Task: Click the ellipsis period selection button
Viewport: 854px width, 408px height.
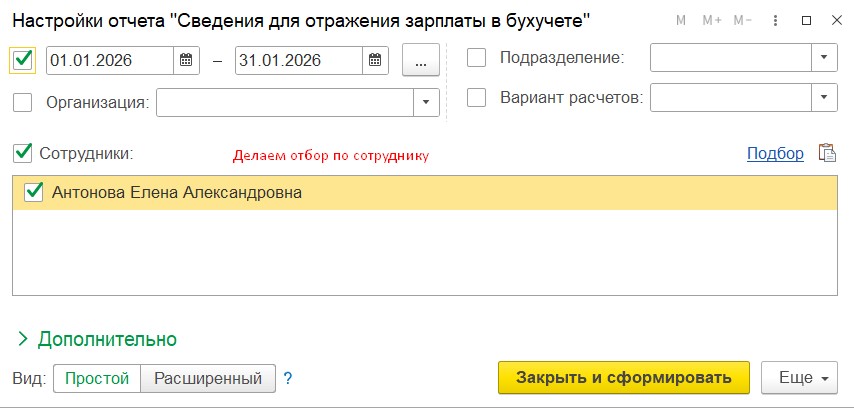Action: 421,60
